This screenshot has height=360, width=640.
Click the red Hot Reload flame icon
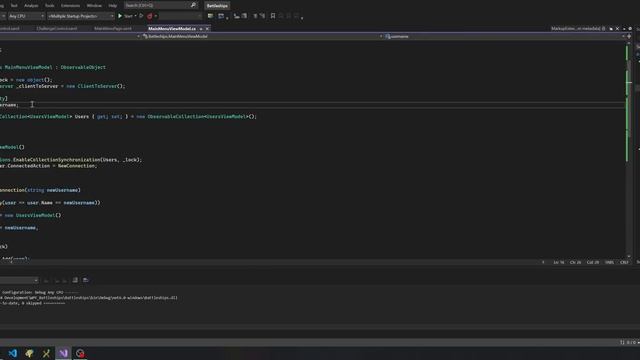point(149,16)
